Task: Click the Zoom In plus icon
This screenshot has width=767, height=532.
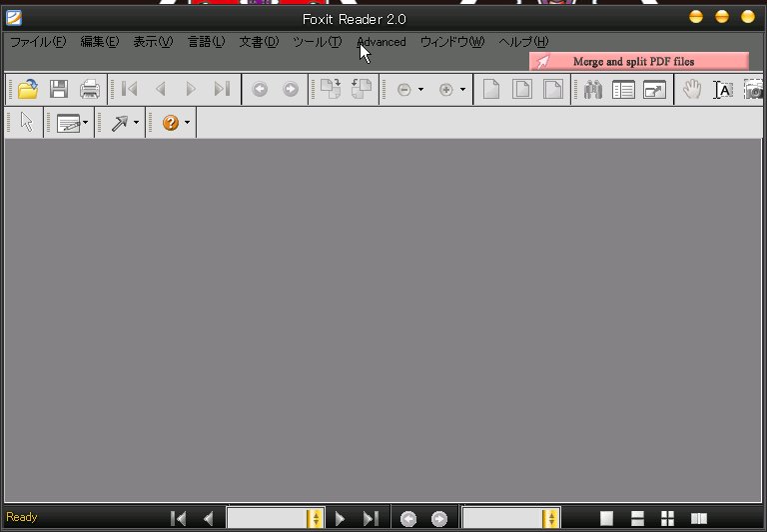Action: [446, 90]
